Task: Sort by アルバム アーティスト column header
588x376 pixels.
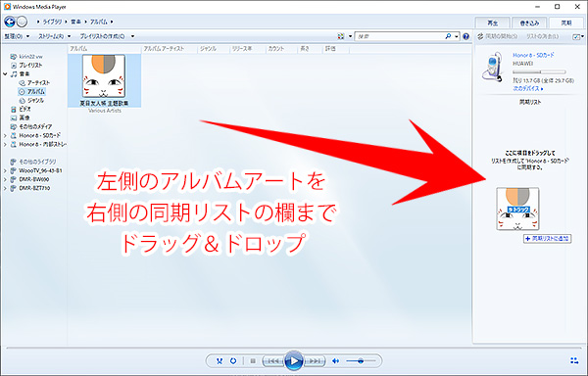Action: (x=170, y=49)
